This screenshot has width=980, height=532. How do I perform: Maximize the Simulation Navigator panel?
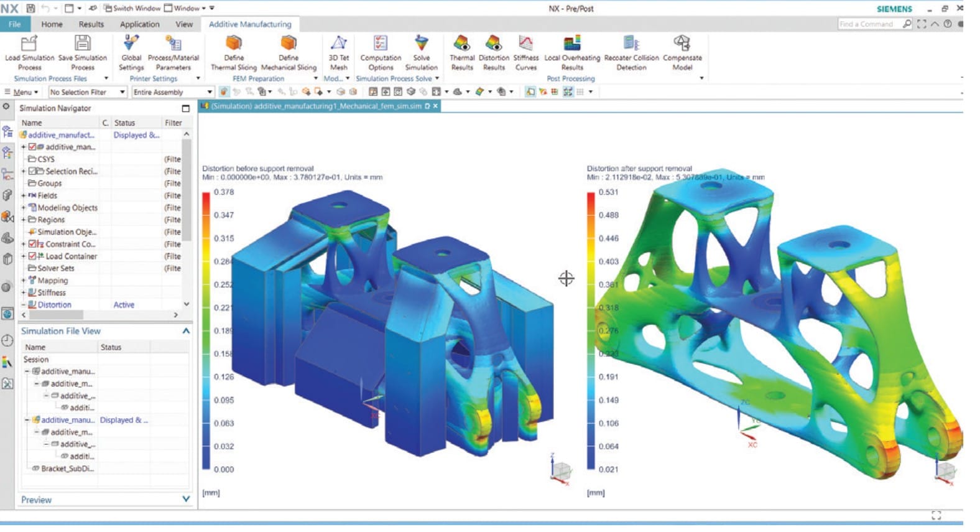(x=185, y=108)
